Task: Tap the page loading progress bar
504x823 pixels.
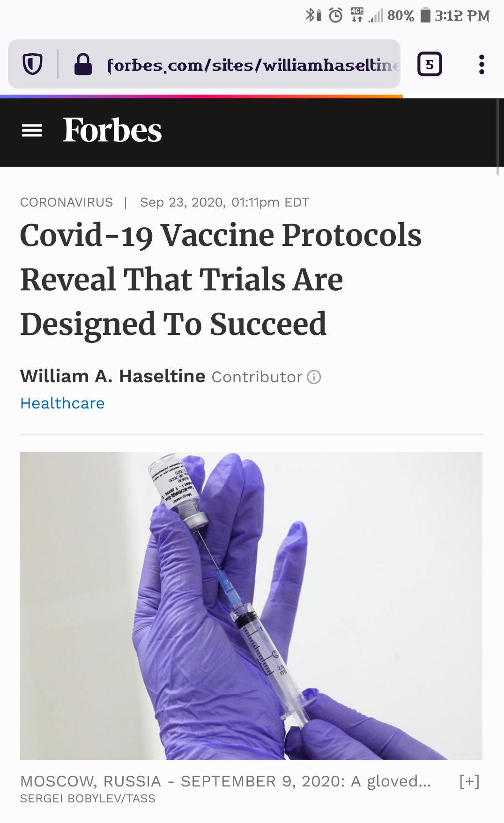Action: point(201,96)
